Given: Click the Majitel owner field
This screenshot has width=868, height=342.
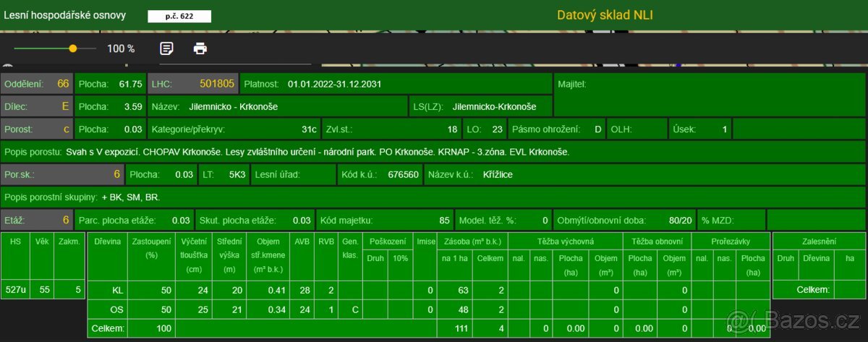Looking at the screenshot, I should pyautogui.click(x=709, y=94).
